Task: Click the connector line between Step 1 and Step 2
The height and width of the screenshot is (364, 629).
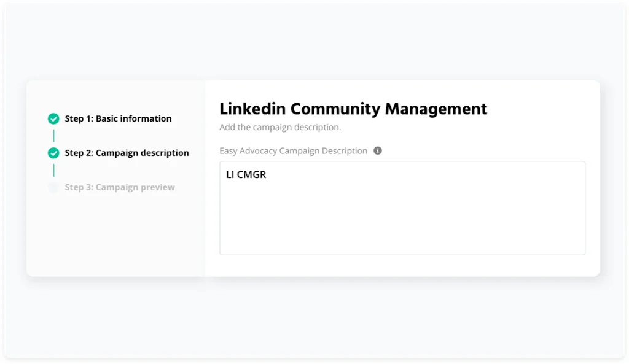Action: pos(53,136)
